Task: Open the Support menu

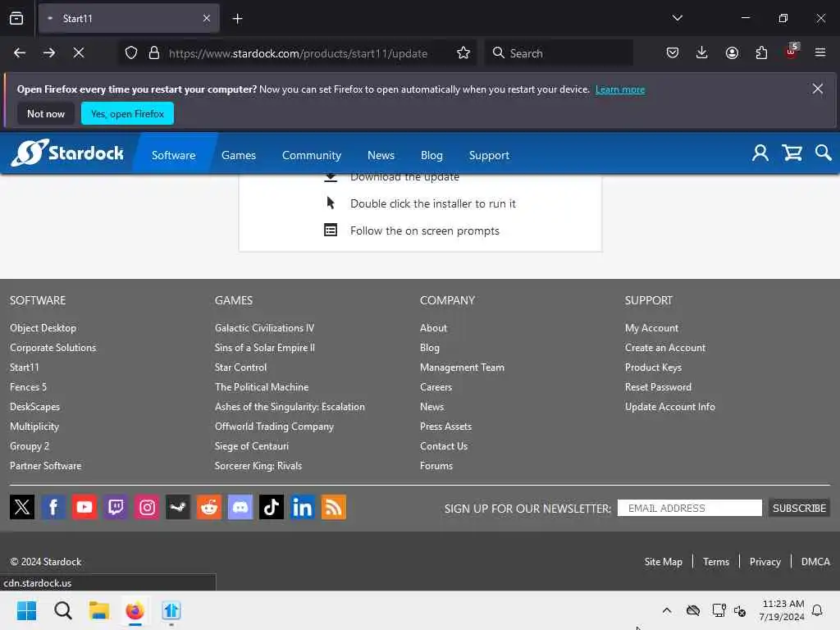Action: tap(489, 155)
